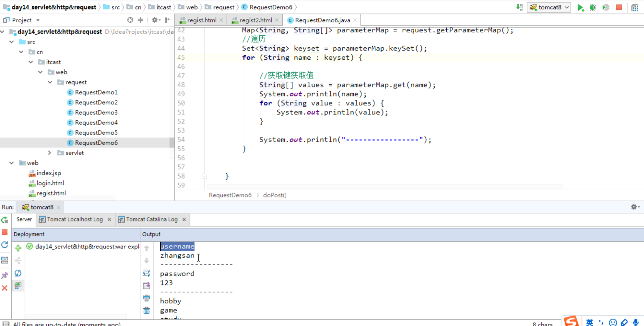The image size is (644, 326).
Task: Click the Print output icon
Action: click(x=147, y=298)
